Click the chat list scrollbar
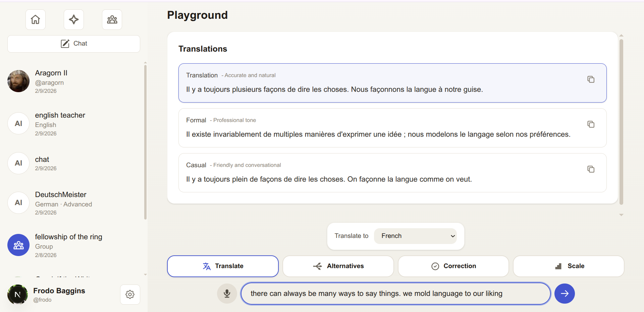Screen dimensions: 644x312 (145, 142)
